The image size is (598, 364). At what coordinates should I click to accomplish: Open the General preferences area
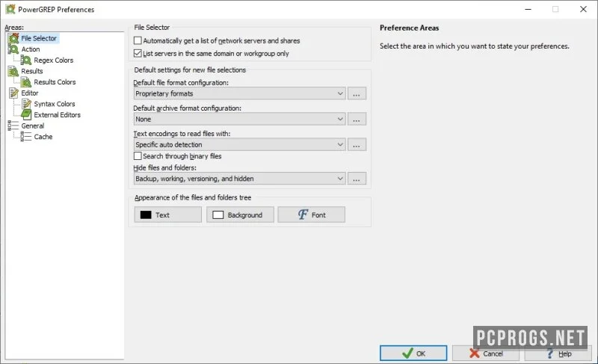point(32,126)
